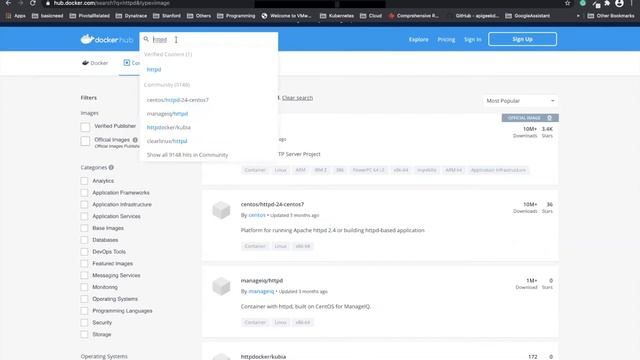Select centos/httpd-24-centos7 suggestion
Screen dimensions: 640x360
(x=178, y=100)
